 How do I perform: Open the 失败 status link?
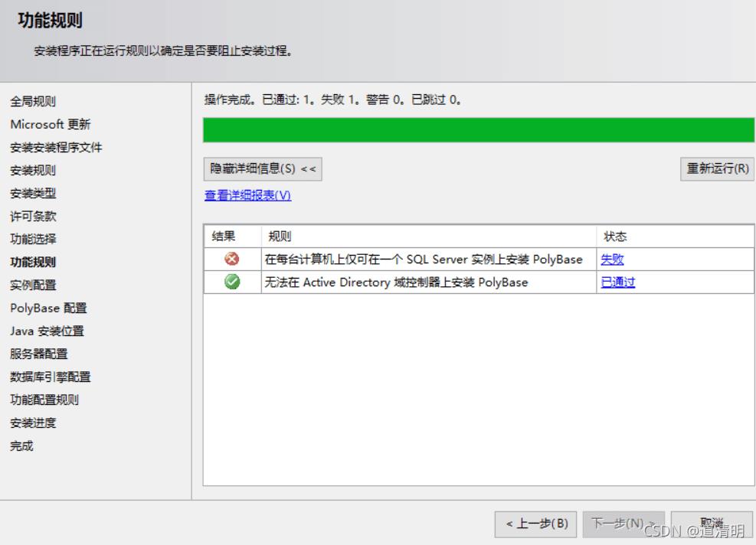click(x=611, y=259)
